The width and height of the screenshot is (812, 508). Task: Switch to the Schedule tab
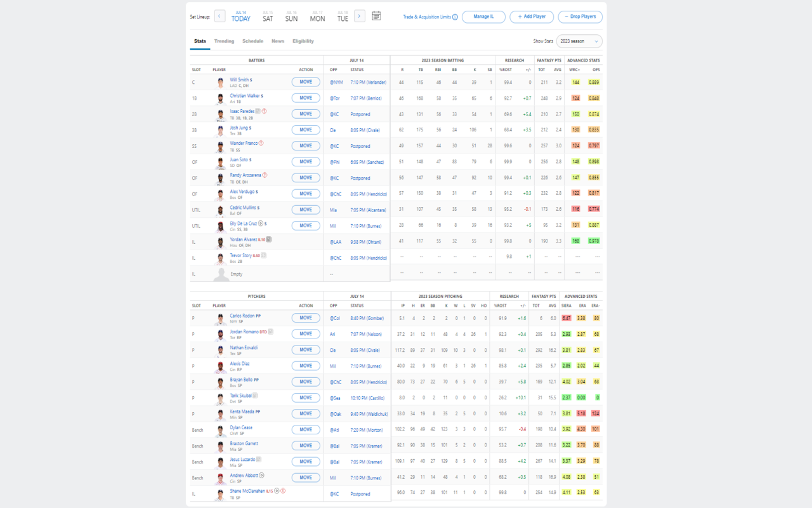pos(252,41)
